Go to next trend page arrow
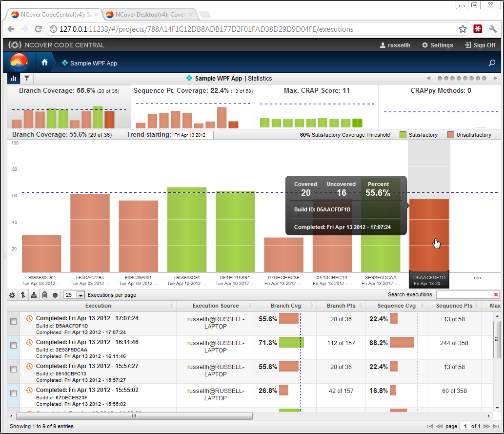 [495, 78]
